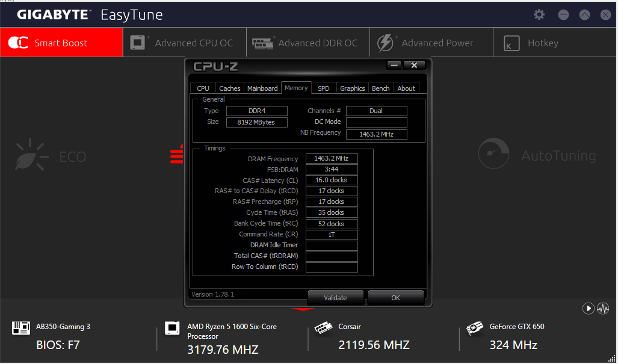Click the ECO mode label
The width and height of the screenshot is (618, 364).
(73, 157)
